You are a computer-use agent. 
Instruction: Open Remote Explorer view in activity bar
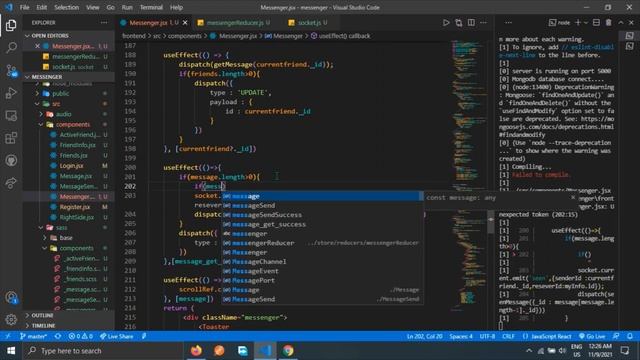[11, 116]
